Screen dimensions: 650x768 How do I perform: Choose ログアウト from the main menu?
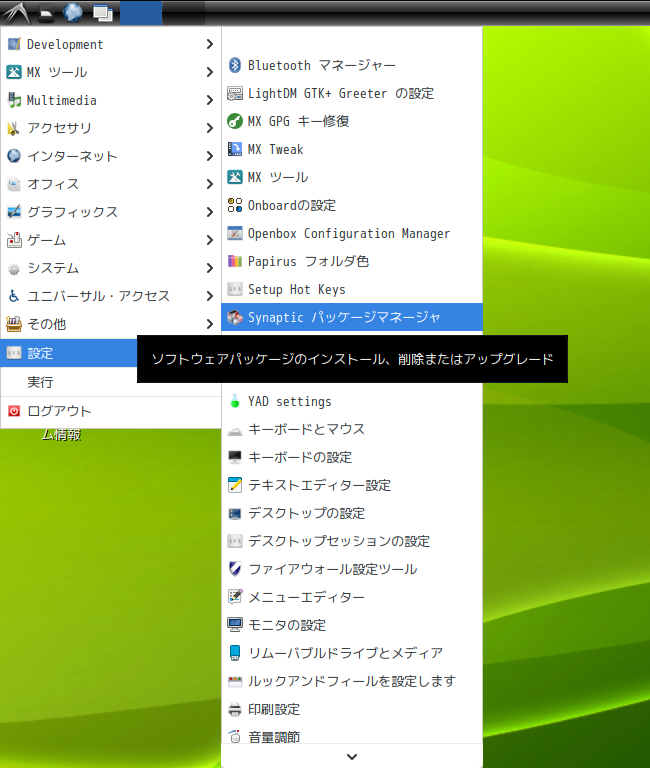click(x=111, y=411)
